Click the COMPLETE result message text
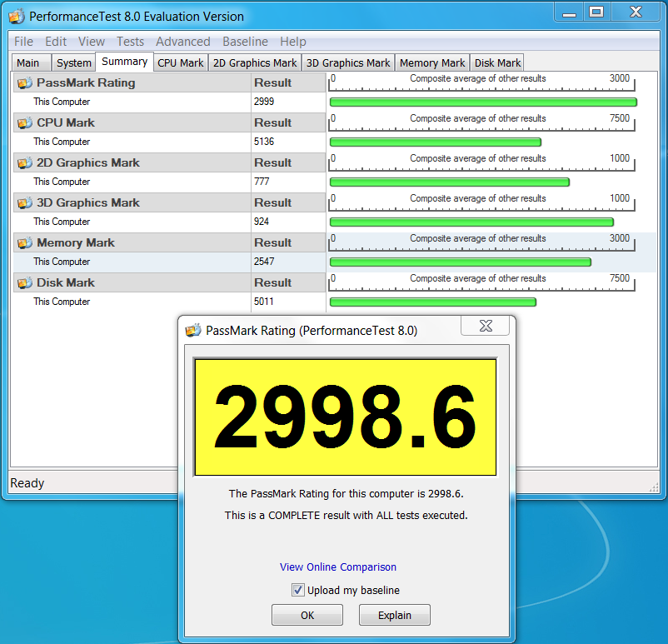 point(346,516)
